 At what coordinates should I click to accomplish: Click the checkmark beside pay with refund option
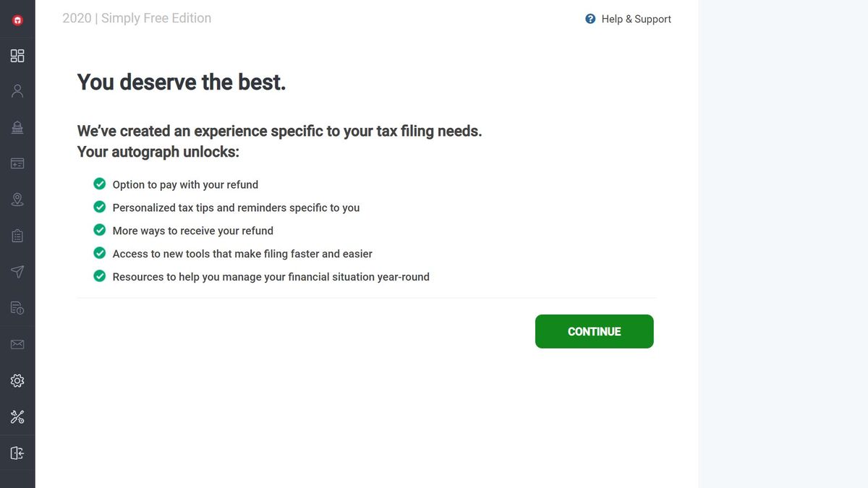click(x=99, y=184)
